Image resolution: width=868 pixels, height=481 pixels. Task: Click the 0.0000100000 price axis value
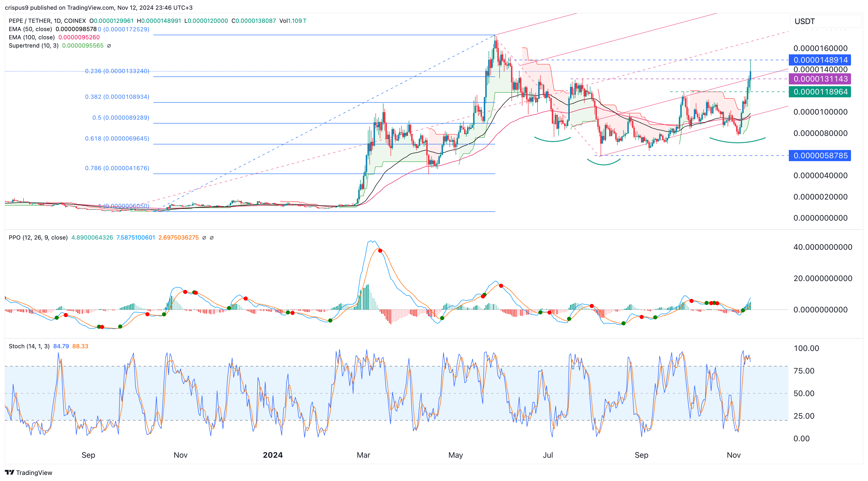(820, 112)
